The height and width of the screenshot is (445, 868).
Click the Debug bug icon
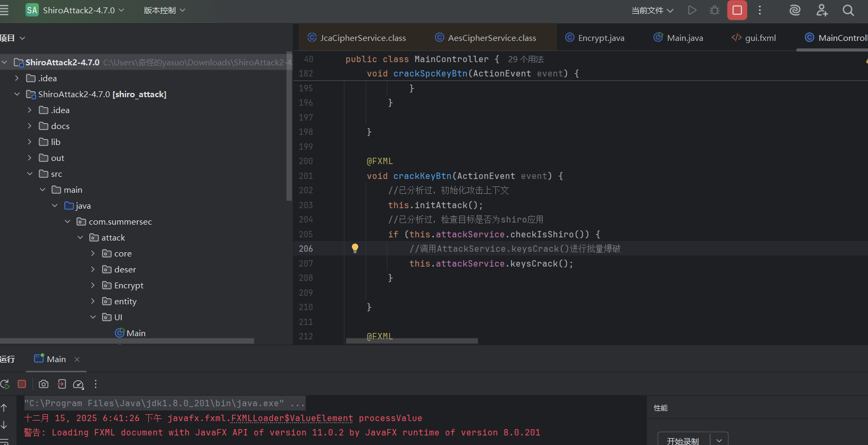[x=714, y=10]
